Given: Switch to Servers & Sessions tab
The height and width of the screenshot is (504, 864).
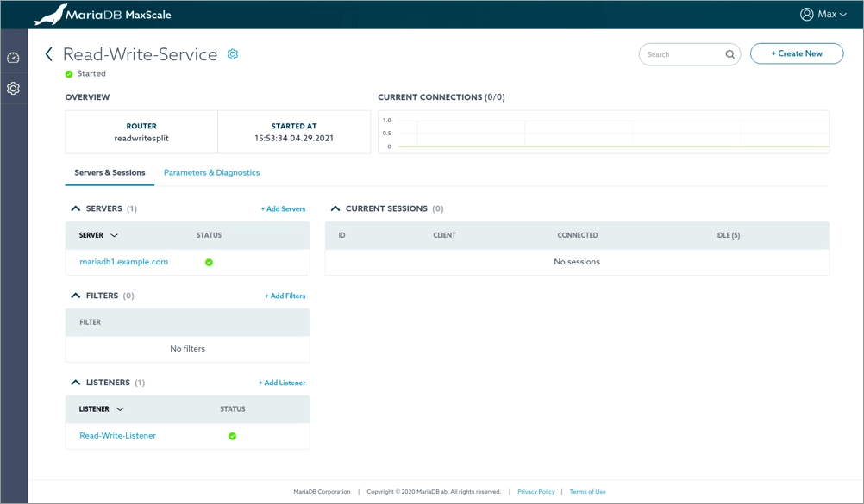Looking at the screenshot, I should (x=110, y=172).
